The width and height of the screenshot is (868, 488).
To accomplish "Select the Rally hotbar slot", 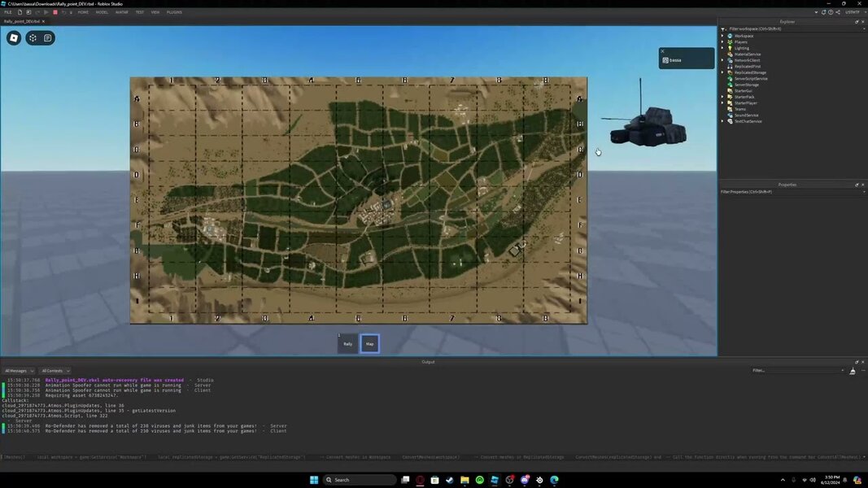I will tap(348, 344).
